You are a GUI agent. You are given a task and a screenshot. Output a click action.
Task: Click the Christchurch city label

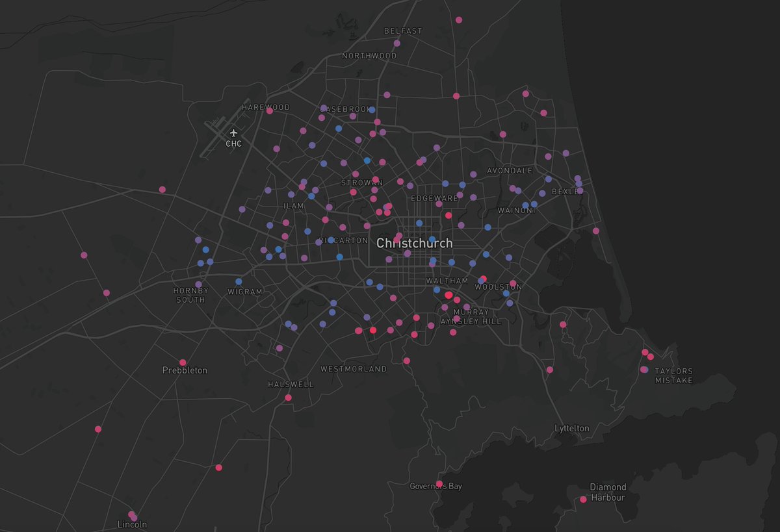tap(414, 243)
